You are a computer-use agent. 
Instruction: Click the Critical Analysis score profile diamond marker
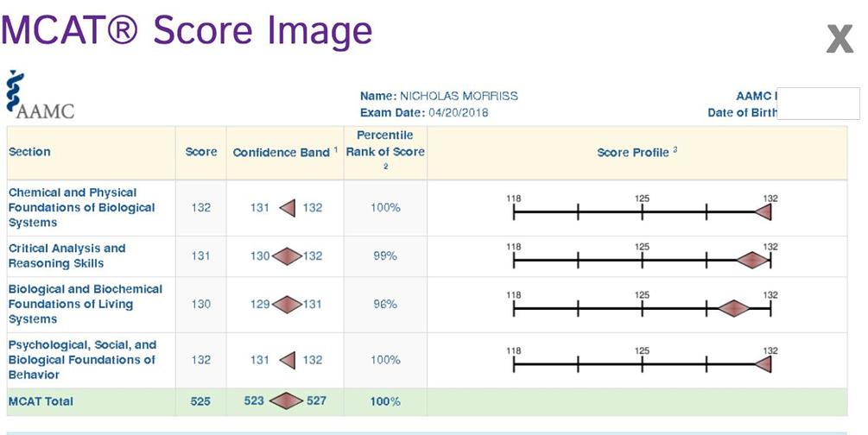coord(752,260)
